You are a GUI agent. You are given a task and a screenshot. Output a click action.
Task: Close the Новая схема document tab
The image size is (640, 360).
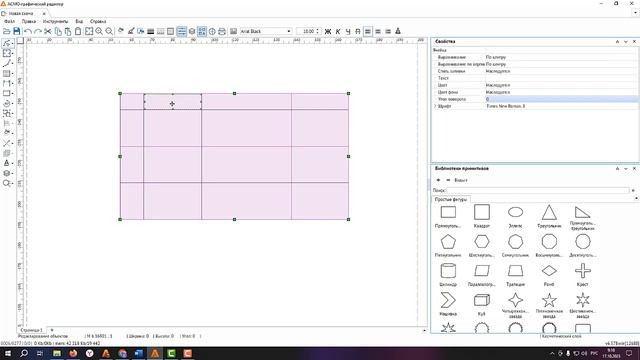click(44, 13)
